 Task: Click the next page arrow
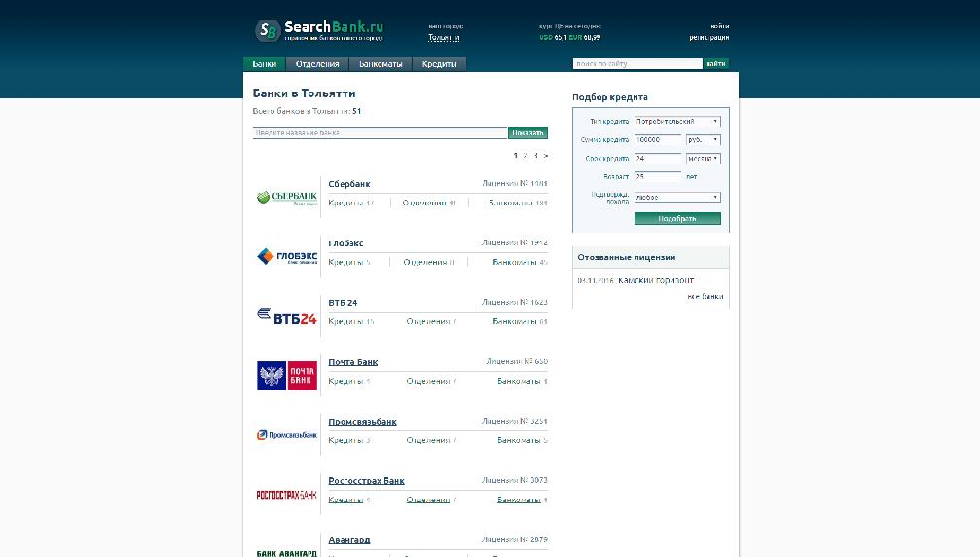(546, 156)
